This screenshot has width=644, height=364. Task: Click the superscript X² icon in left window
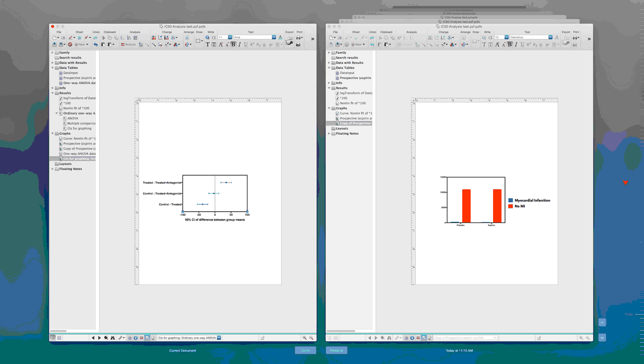pos(252,44)
